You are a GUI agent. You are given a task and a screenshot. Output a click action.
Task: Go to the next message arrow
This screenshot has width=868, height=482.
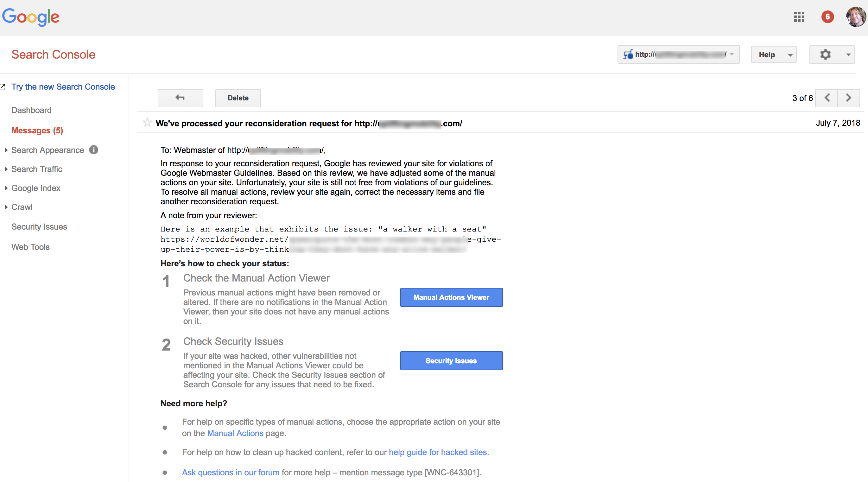click(x=848, y=98)
